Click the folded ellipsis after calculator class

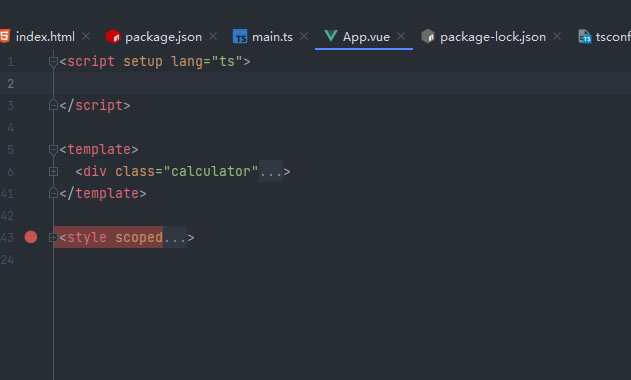pyautogui.click(x=271, y=172)
